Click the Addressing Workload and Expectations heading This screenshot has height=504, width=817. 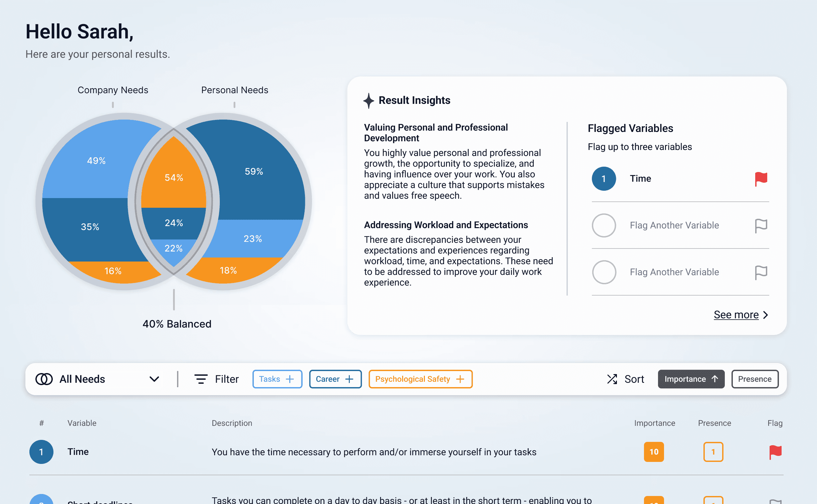pos(446,225)
